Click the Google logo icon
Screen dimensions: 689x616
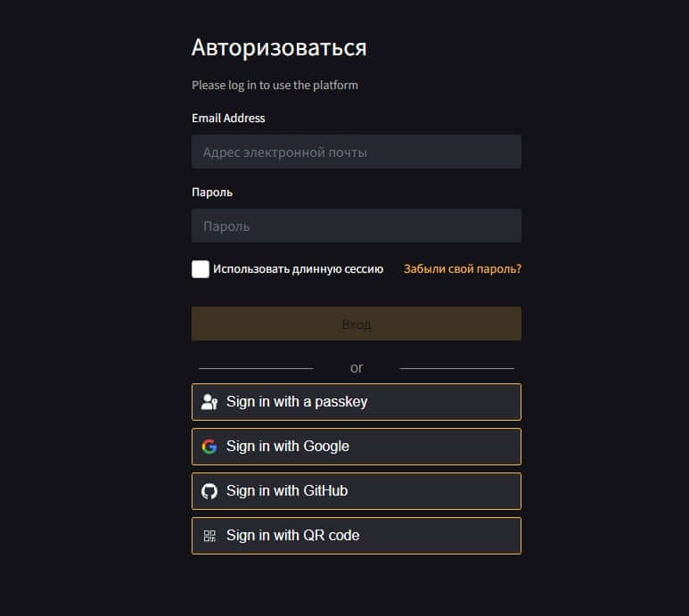coord(209,447)
